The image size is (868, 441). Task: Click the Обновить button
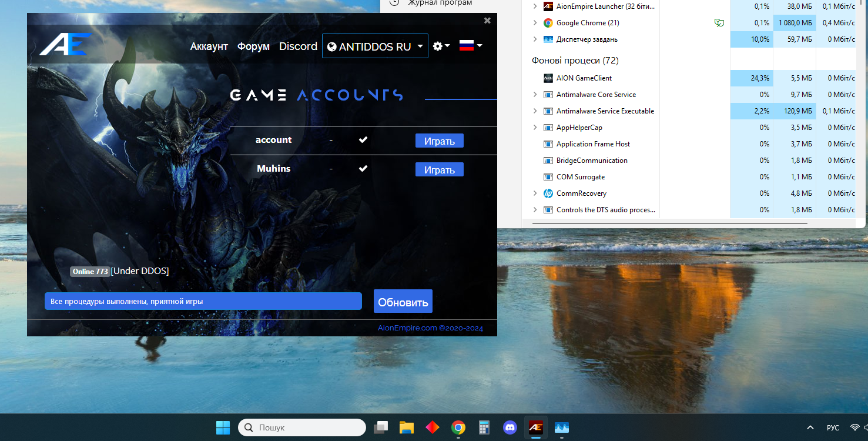click(x=403, y=302)
